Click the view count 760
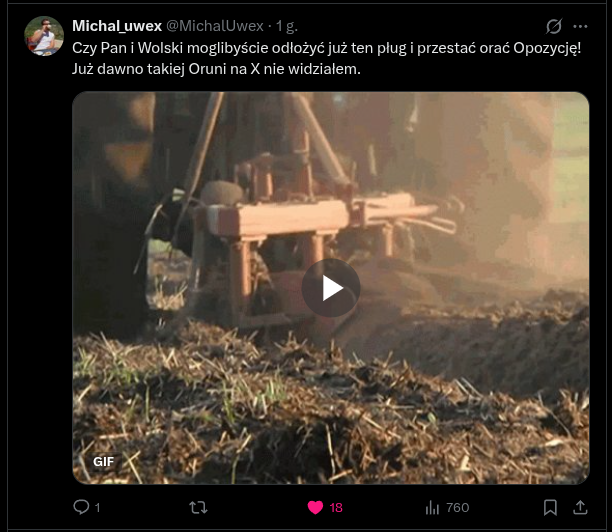 click(x=457, y=508)
